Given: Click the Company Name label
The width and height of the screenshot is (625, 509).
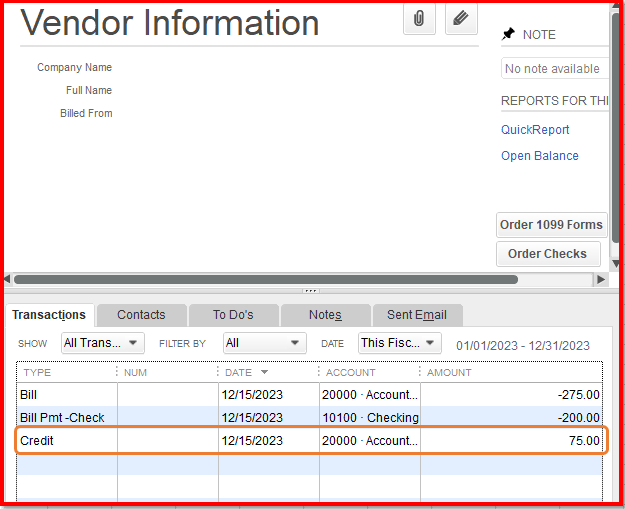Looking at the screenshot, I should click(75, 67).
